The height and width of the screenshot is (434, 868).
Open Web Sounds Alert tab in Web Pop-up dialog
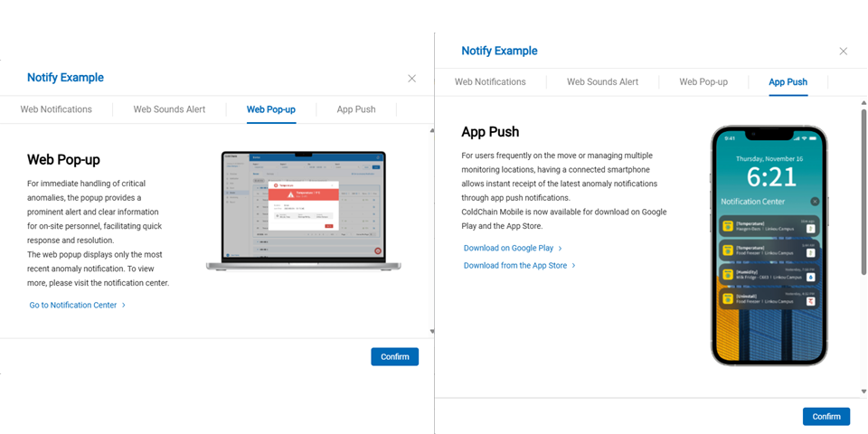169,109
